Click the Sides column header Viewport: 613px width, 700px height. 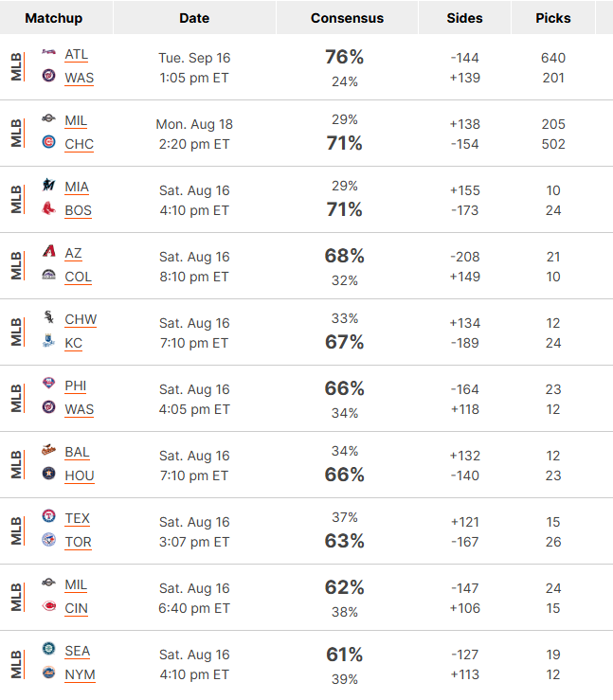[x=464, y=18]
